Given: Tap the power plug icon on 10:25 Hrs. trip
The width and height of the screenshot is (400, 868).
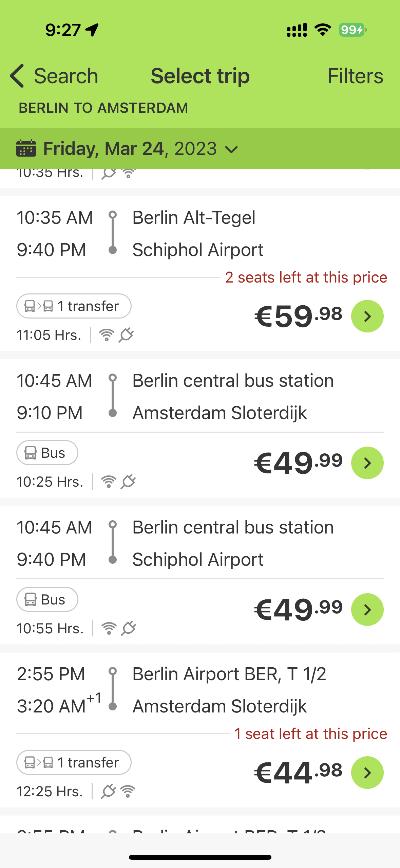Looking at the screenshot, I should coord(129,482).
